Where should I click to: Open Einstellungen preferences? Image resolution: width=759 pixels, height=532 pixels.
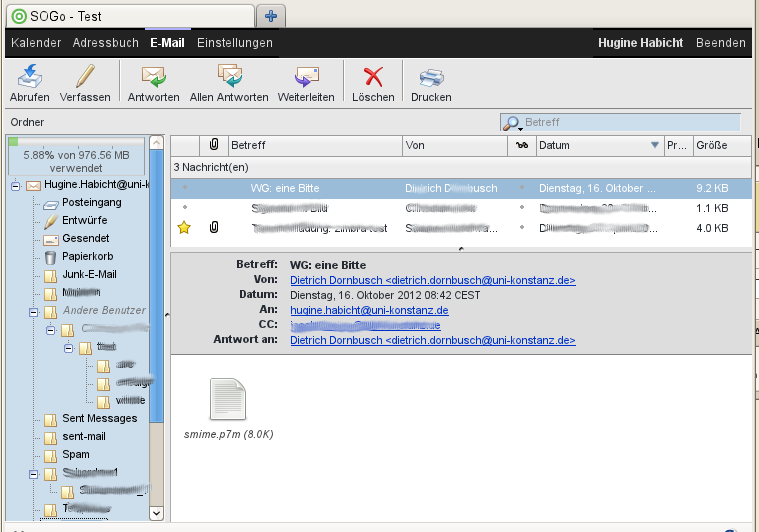(235, 43)
